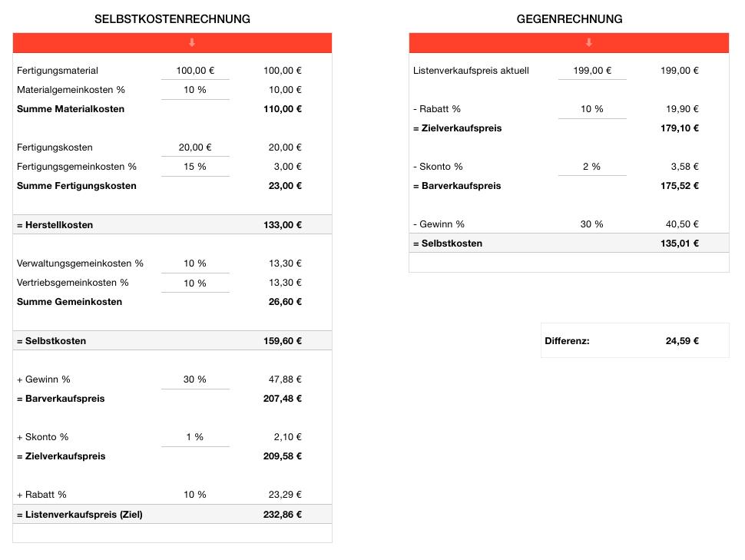Click the down arrow in the Selbstkostenrechnung header bar
Screen dimensions: 745x560
(191, 43)
